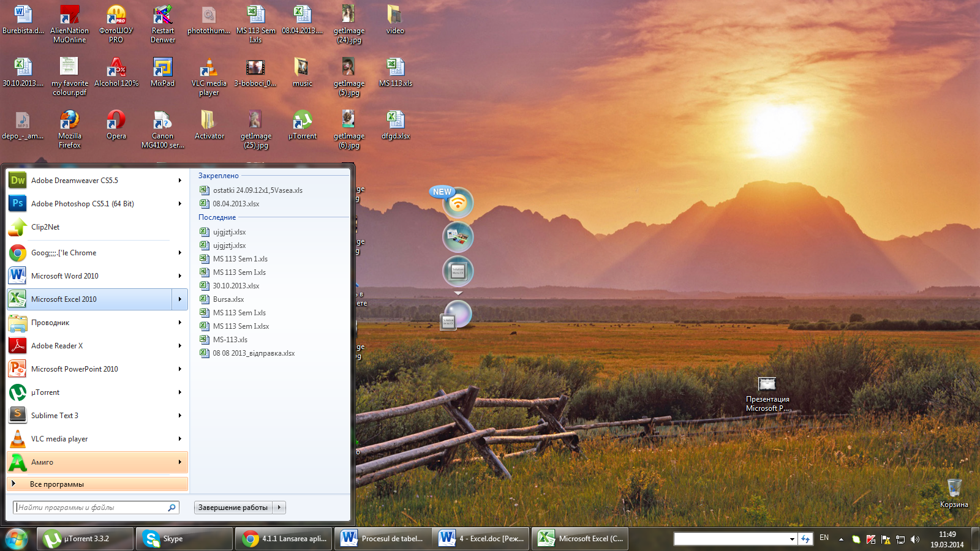Switch to Chrome 4.1.1 Lansarea apli... taskbar button

point(284,539)
